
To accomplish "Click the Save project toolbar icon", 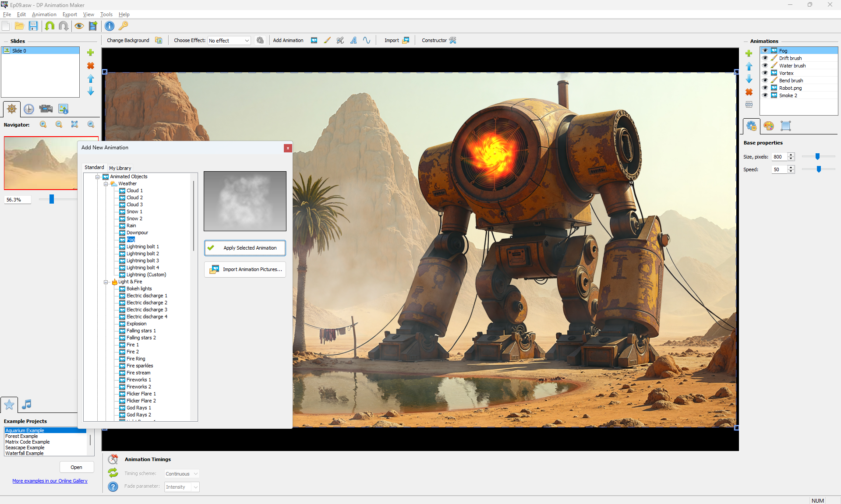I will coord(33,26).
